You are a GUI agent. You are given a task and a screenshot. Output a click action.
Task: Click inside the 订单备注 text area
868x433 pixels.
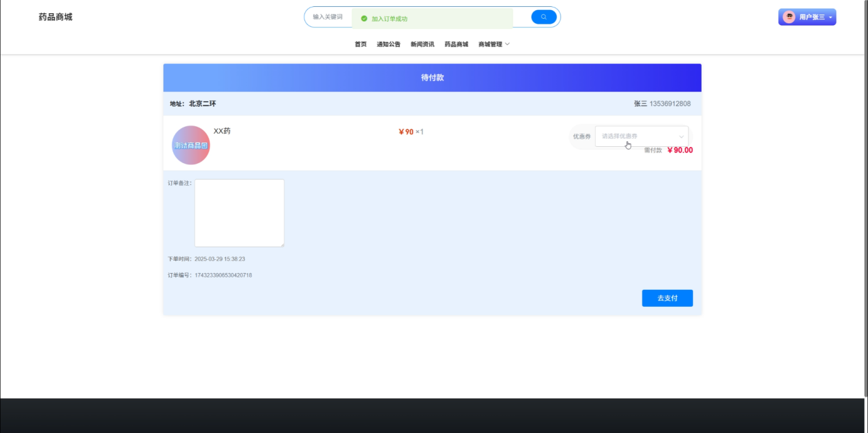pos(239,213)
